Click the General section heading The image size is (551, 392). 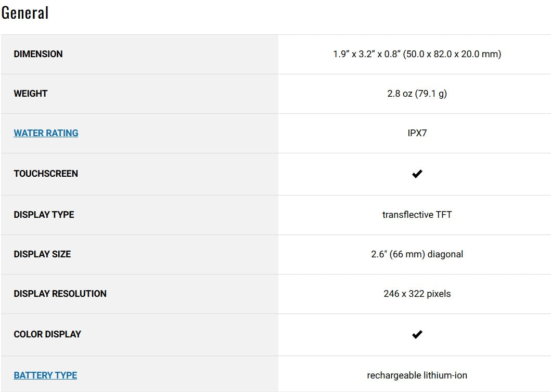25,13
